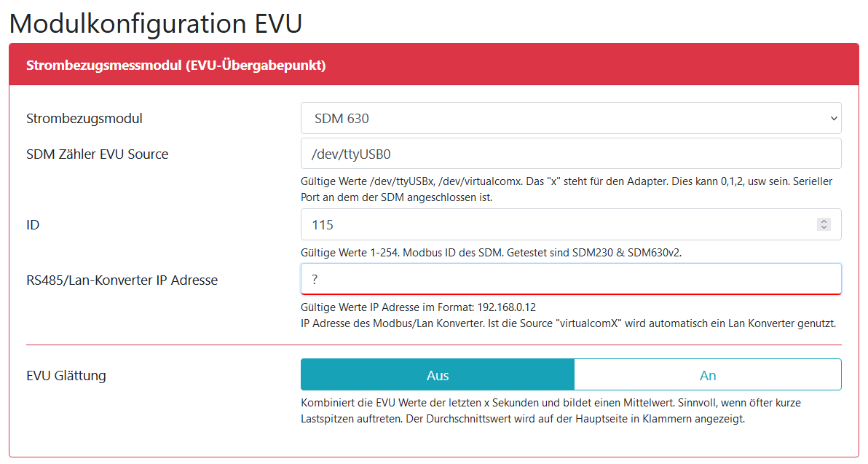Image resolution: width=868 pixels, height=464 pixels.
Task: Click the help text about /dev/ttyUSBx values
Action: 566,189
